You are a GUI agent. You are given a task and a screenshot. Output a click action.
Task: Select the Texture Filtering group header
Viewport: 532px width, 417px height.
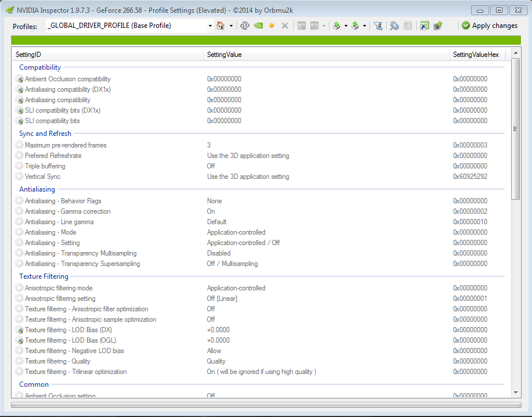pos(44,276)
